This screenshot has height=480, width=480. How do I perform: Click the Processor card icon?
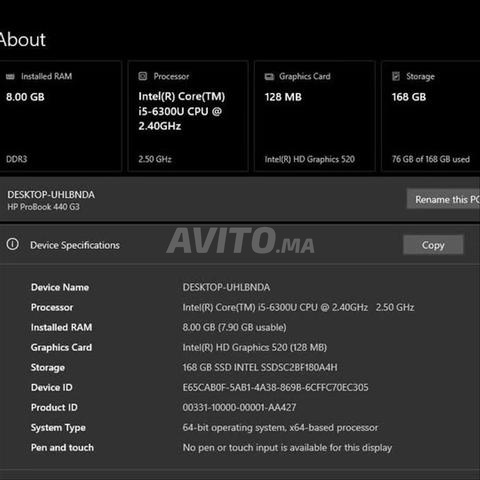click(143, 76)
